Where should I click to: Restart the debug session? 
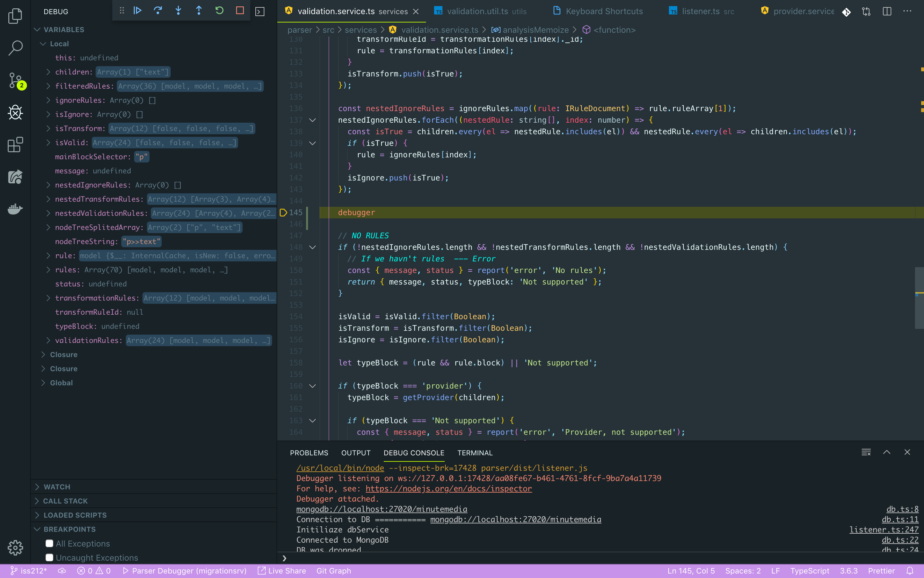click(x=219, y=11)
